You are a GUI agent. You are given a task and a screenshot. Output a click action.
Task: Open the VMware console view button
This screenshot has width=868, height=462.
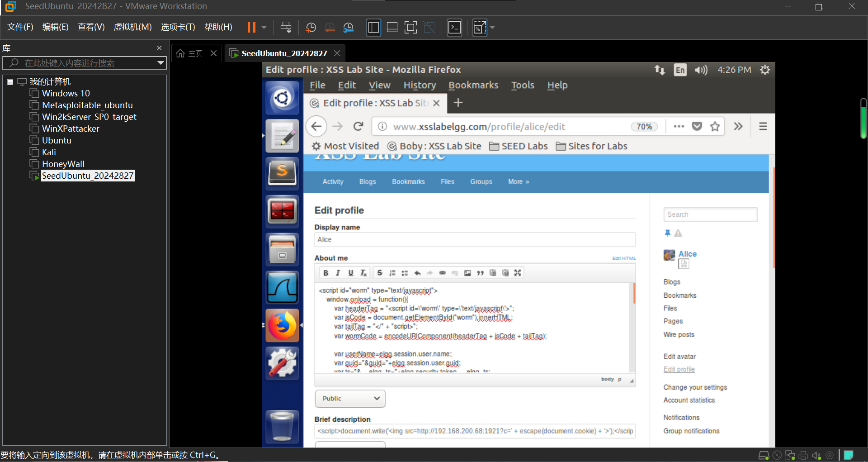click(x=454, y=28)
